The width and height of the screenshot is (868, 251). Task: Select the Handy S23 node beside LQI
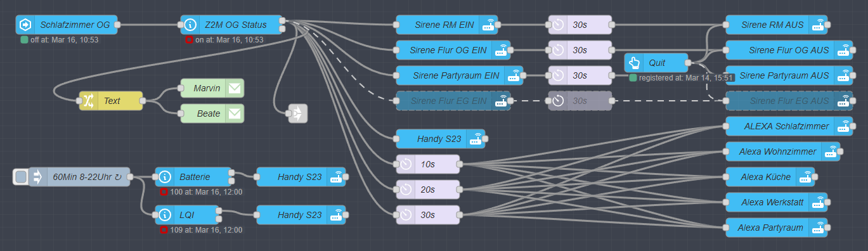click(301, 215)
